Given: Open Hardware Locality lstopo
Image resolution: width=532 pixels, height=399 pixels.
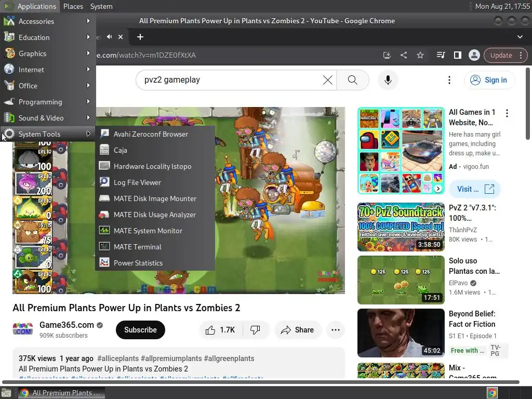Looking at the screenshot, I should (155, 166).
